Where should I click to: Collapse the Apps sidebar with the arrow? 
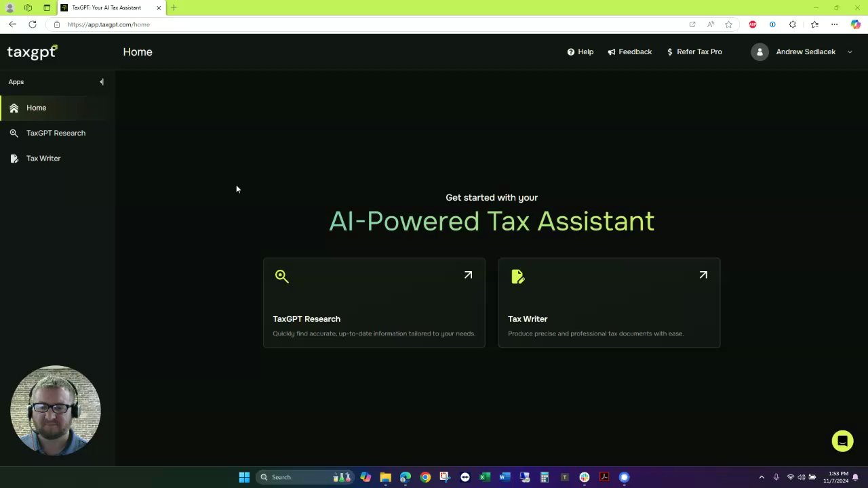[102, 82]
